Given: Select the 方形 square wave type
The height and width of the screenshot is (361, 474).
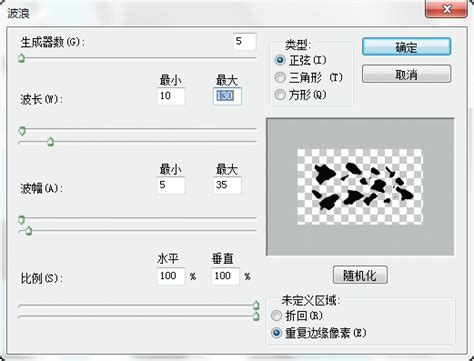Looking at the screenshot, I should coord(280,95).
